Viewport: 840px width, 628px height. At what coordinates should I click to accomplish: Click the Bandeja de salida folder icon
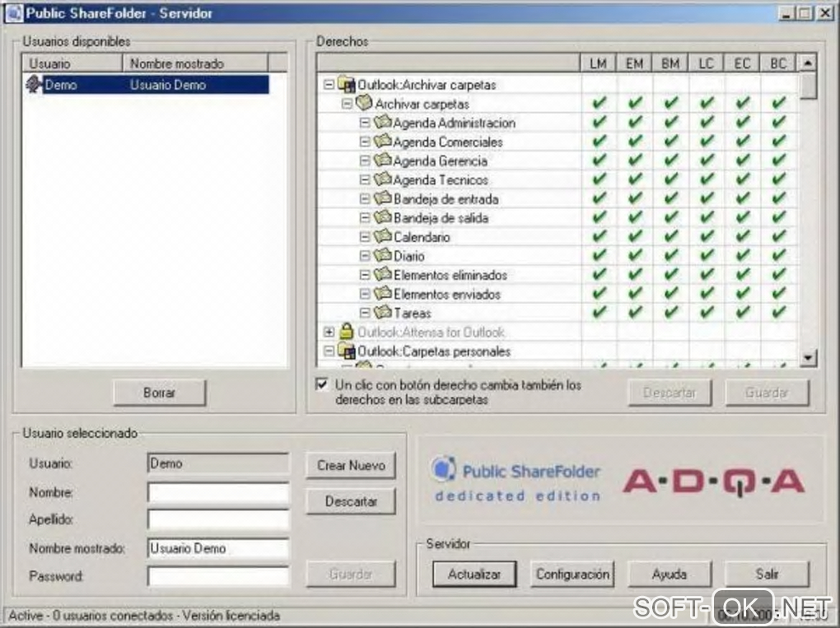tap(382, 217)
